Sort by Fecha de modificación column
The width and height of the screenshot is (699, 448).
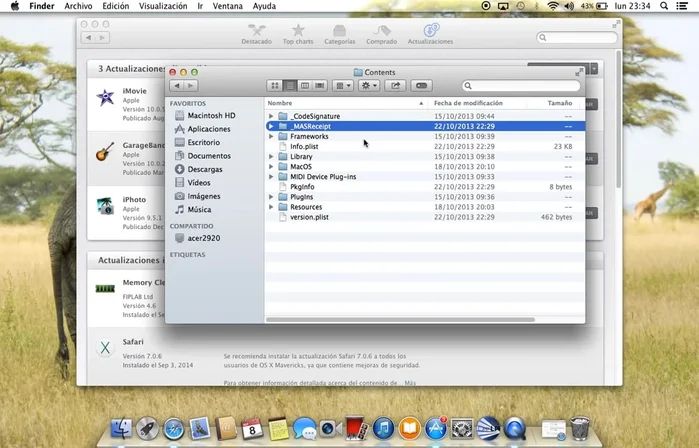[x=477, y=103]
